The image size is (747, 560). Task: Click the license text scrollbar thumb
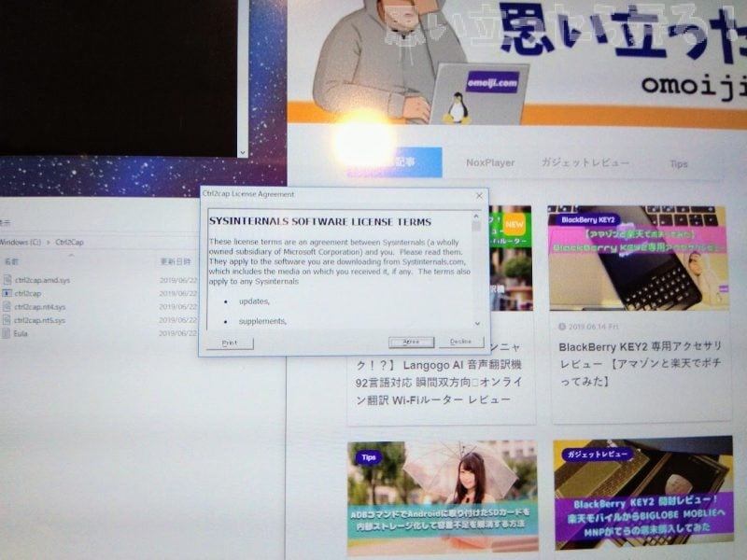point(476,226)
